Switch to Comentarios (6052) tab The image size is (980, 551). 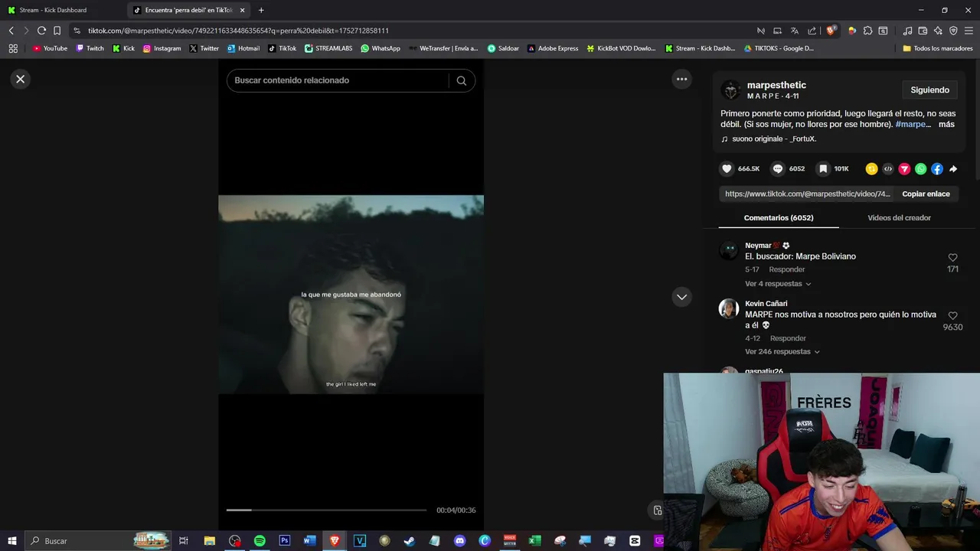[x=779, y=218]
